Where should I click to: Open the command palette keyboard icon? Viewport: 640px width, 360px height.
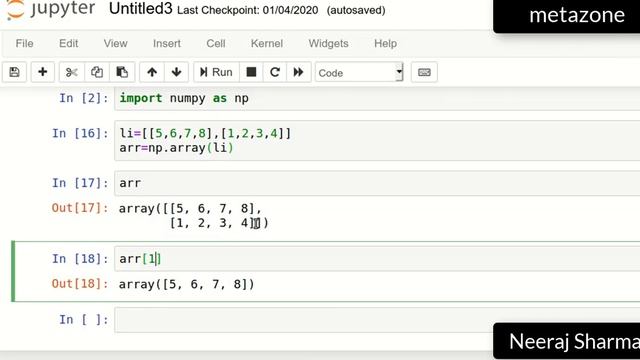point(424,72)
